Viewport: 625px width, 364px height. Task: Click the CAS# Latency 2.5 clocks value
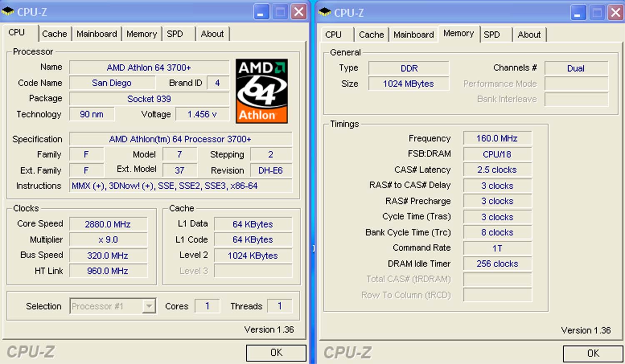(497, 170)
